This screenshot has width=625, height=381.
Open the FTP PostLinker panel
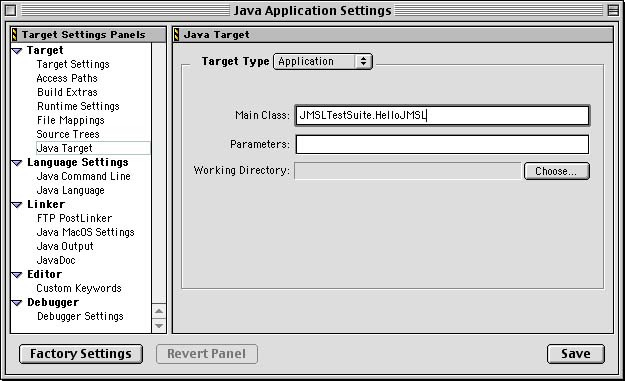(74, 218)
